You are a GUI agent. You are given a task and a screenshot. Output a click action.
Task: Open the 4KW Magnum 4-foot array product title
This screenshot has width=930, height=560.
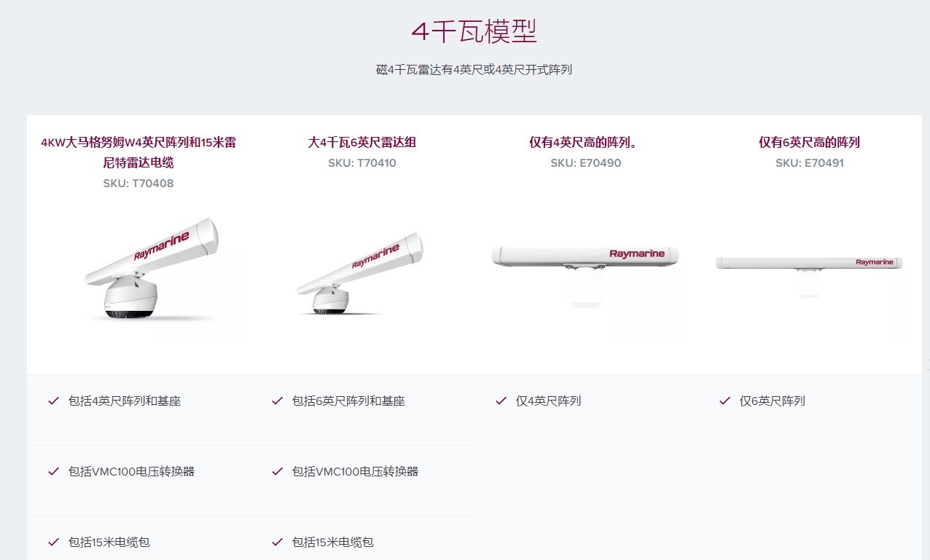pyautogui.click(x=138, y=152)
